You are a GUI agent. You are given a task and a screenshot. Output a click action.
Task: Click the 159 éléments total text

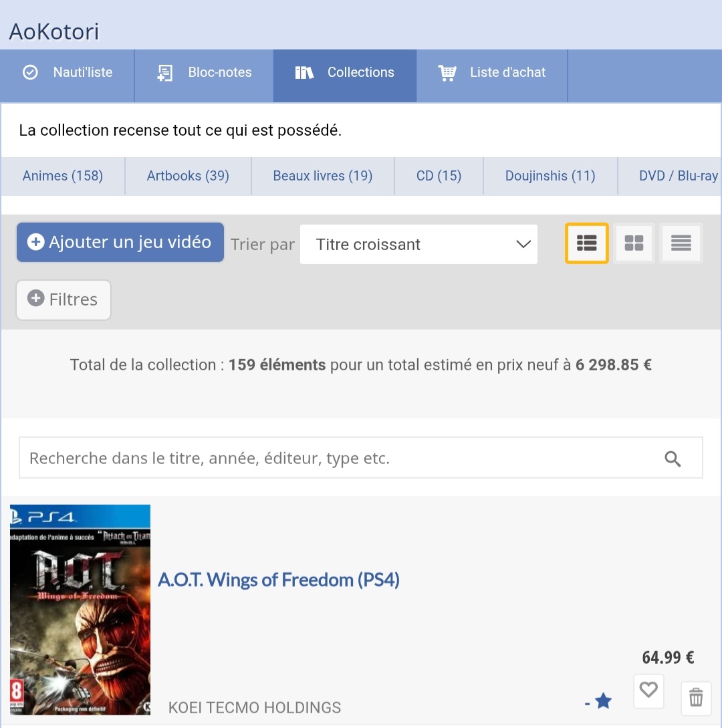point(277,365)
